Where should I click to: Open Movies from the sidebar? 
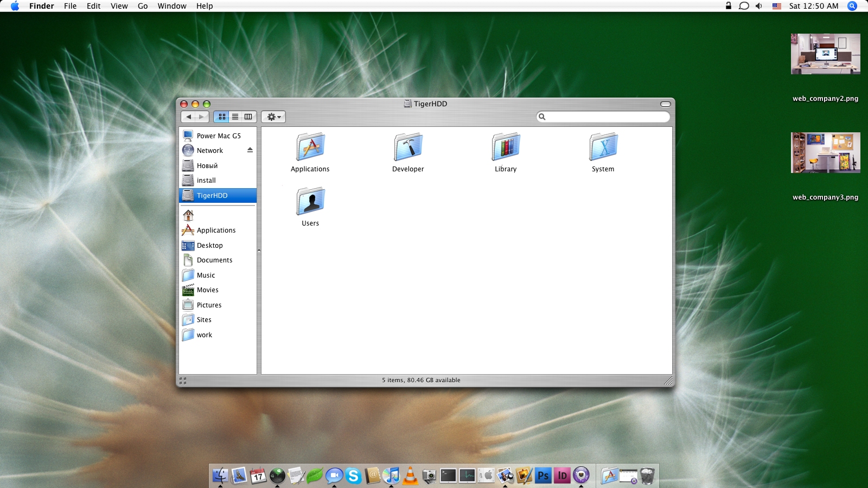coord(218,290)
